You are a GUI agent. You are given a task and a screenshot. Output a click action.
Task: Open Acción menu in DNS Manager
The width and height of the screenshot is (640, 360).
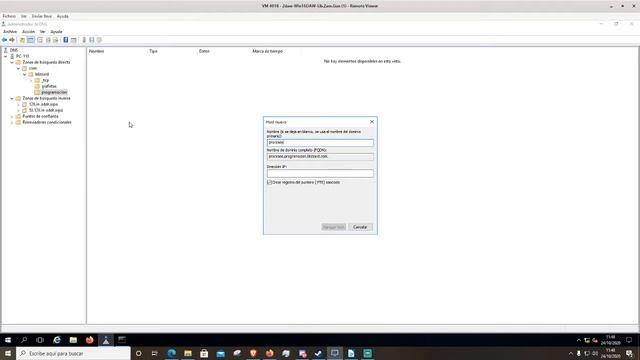coord(28,31)
